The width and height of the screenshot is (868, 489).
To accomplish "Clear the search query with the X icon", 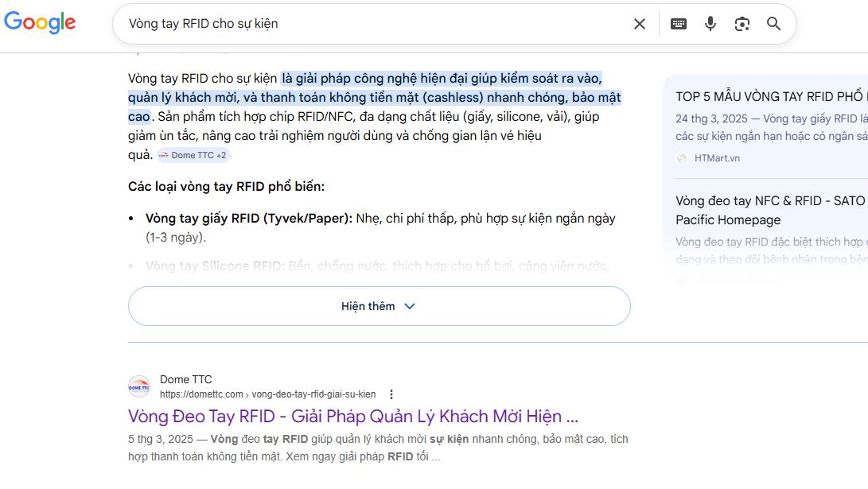I will [x=640, y=24].
